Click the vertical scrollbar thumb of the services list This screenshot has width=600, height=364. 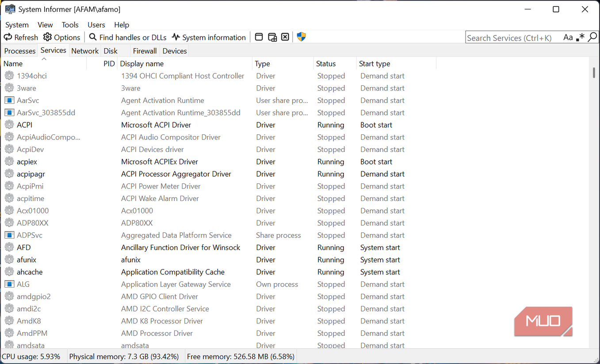594,72
